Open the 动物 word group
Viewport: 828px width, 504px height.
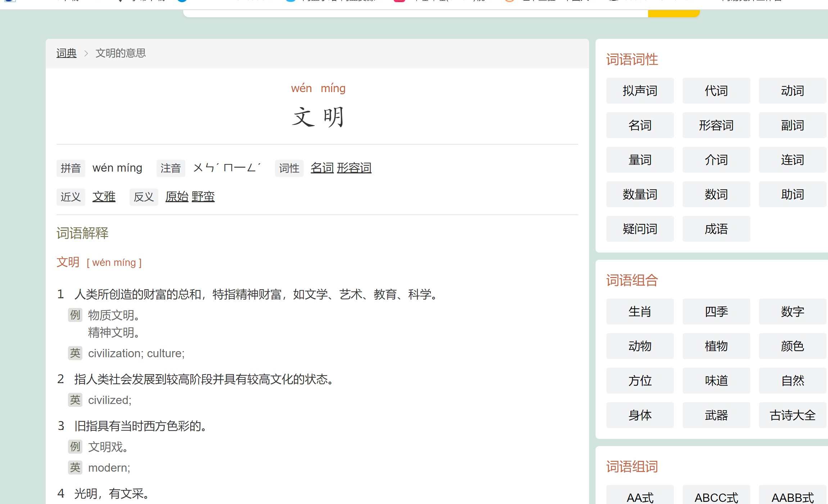pos(640,346)
